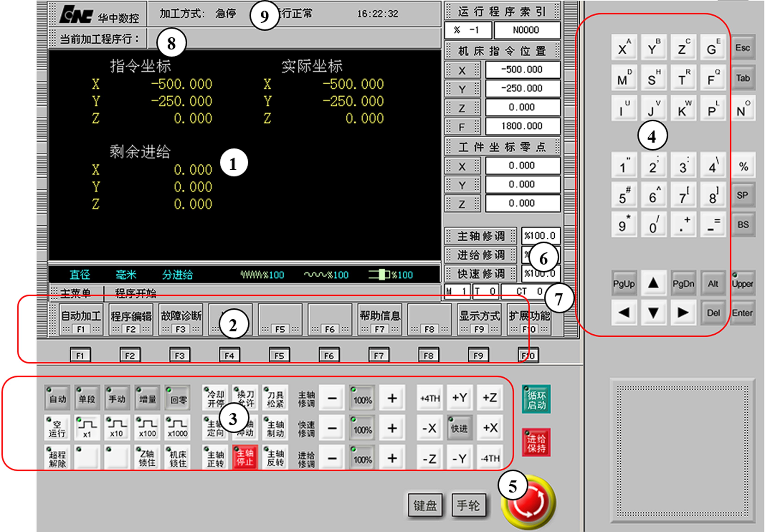Viewport: 765px width, 532px height.
Task: Select the x1 increment pulse key
Action: click(87, 427)
